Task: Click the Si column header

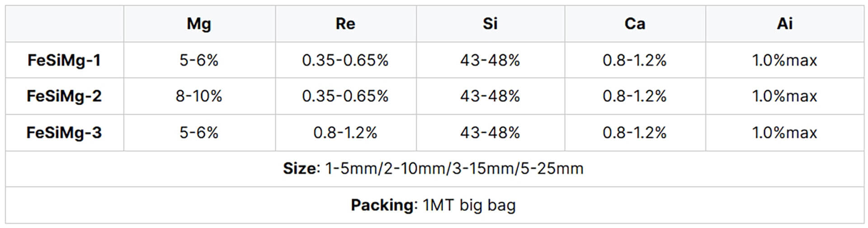Action: 490,24
